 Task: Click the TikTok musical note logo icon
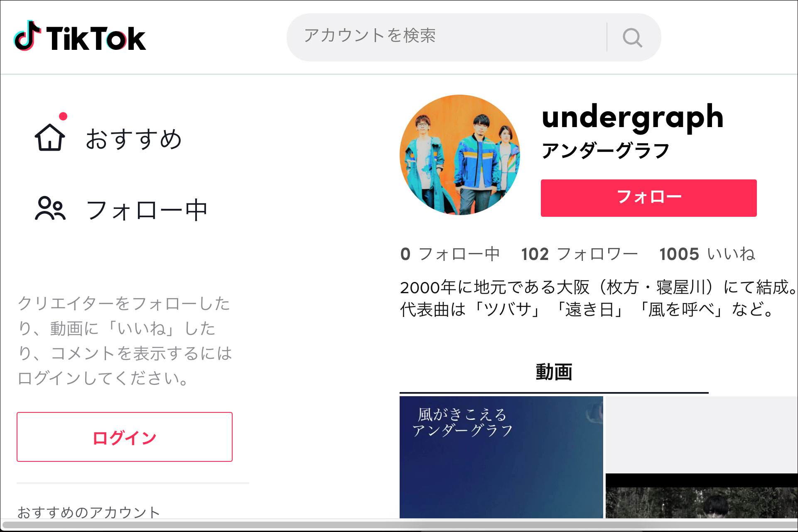pos(27,36)
